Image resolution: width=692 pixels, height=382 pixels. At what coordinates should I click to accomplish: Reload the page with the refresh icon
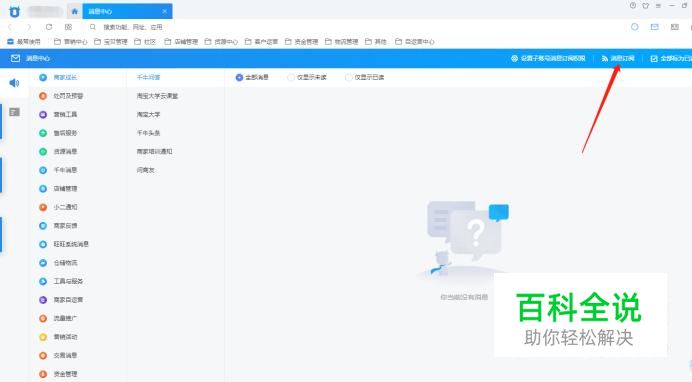[49, 27]
